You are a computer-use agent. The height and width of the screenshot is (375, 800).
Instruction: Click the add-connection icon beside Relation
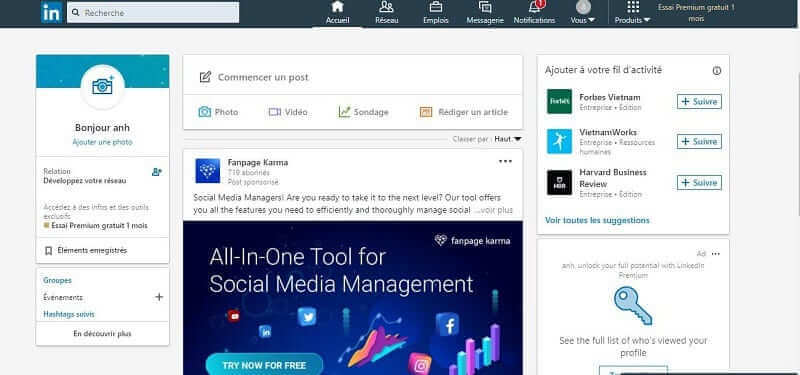[157, 172]
